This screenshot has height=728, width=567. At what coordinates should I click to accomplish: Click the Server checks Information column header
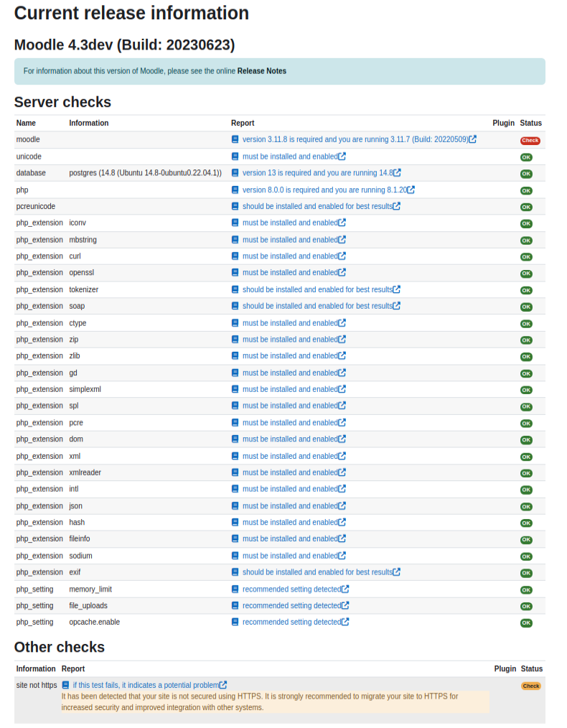coord(88,123)
